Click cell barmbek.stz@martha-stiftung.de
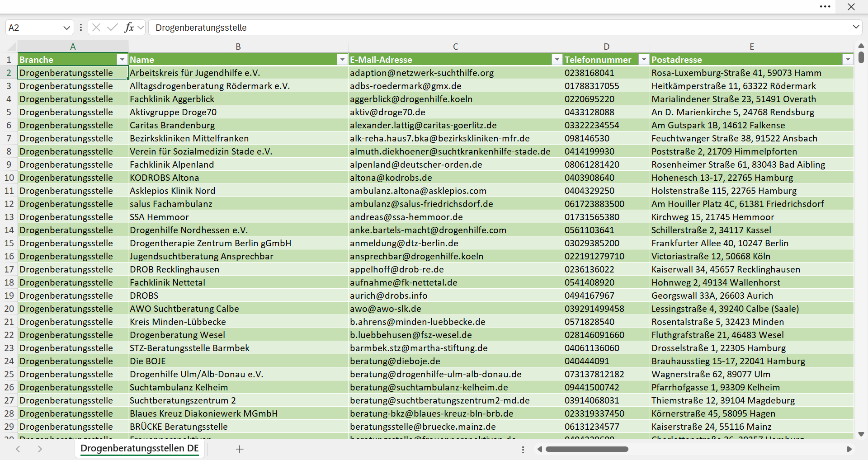868x460 pixels. [x=456, y=348]
